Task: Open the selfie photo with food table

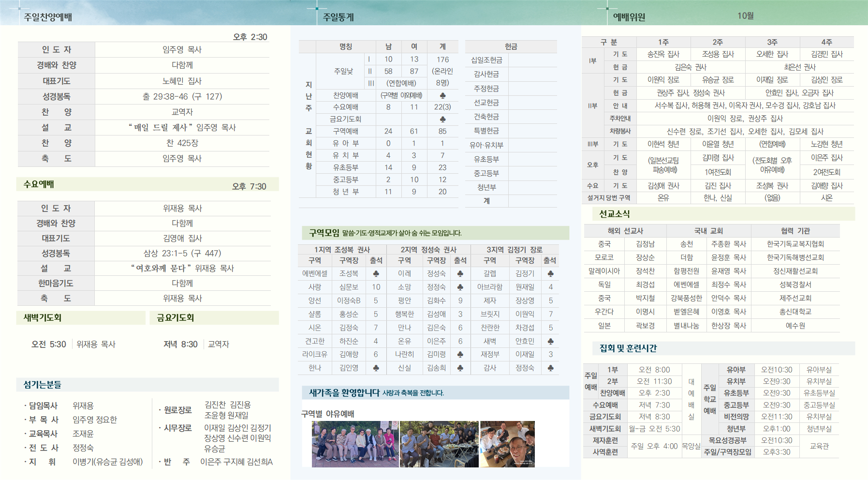Action: (507, 444)
